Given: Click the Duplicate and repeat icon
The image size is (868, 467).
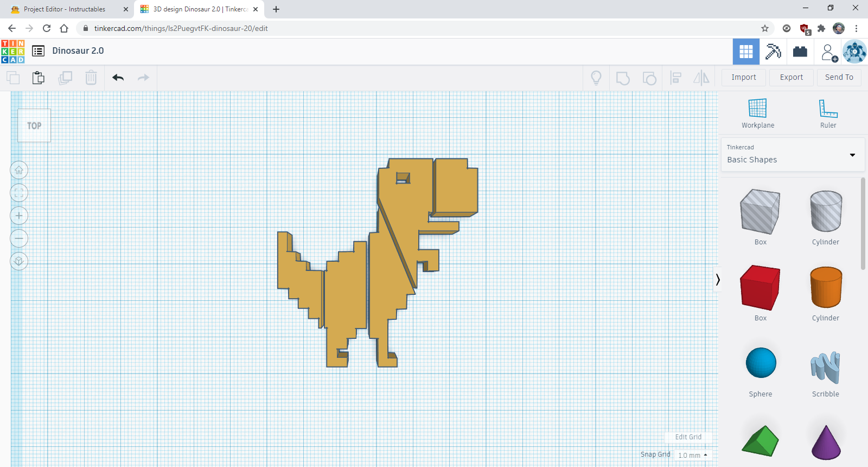Looking at the screenshot, I should coord(65,78).
